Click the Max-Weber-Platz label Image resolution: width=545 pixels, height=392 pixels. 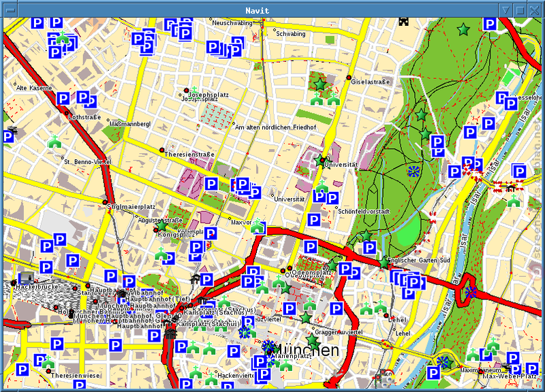(510, 376)
